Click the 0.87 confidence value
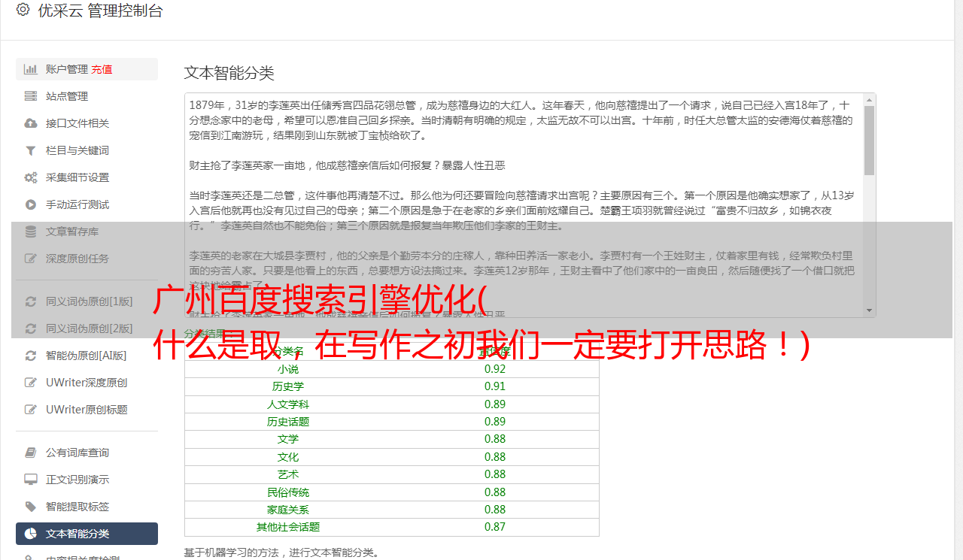 (495, 527)
